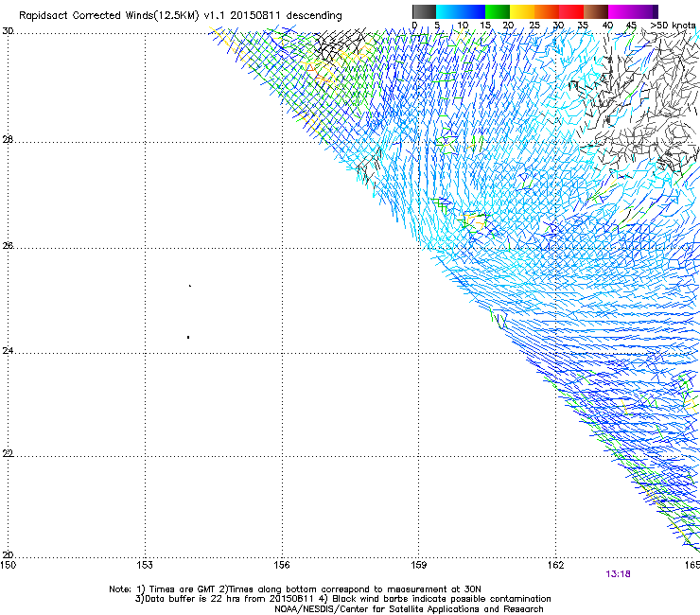Select the longitude axis label '159'
Screen dimensions: 700x615
418,565
